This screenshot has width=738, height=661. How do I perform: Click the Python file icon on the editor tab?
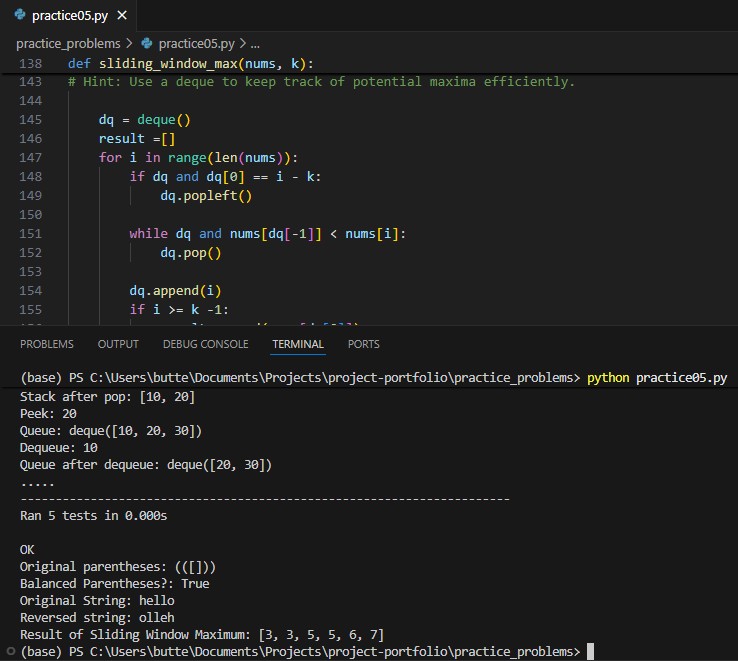(x=20, y=15)
